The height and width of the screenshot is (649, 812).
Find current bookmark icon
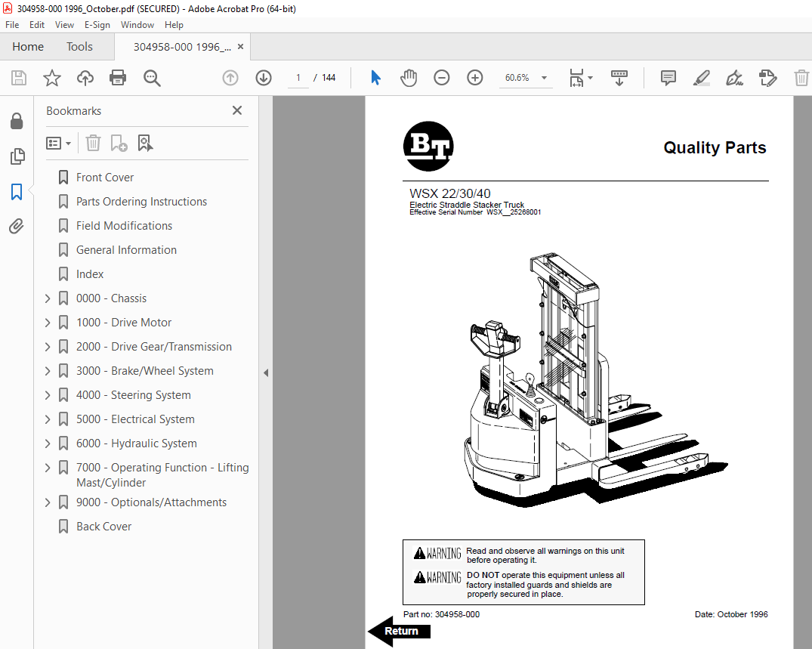145,143
